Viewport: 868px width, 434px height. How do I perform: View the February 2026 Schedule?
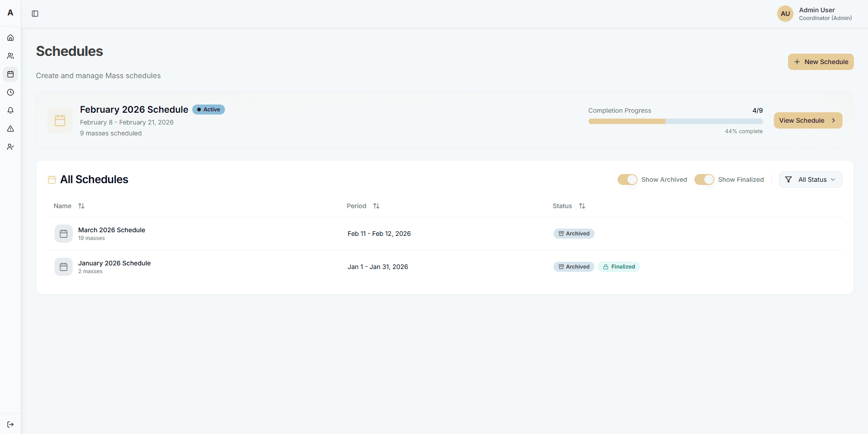(808, 120)
